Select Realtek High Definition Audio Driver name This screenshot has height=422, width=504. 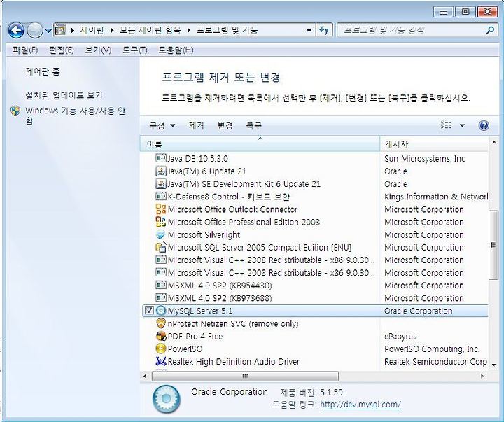[x=234, y=362]
